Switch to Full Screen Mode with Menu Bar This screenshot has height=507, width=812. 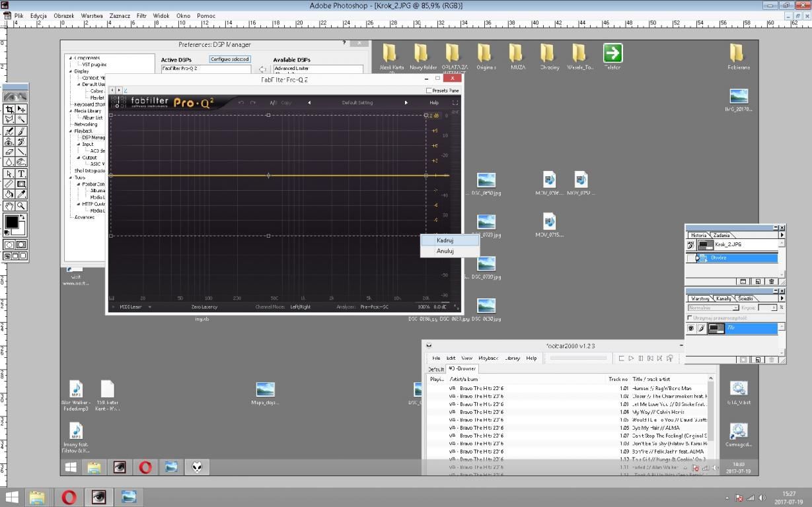15,256
